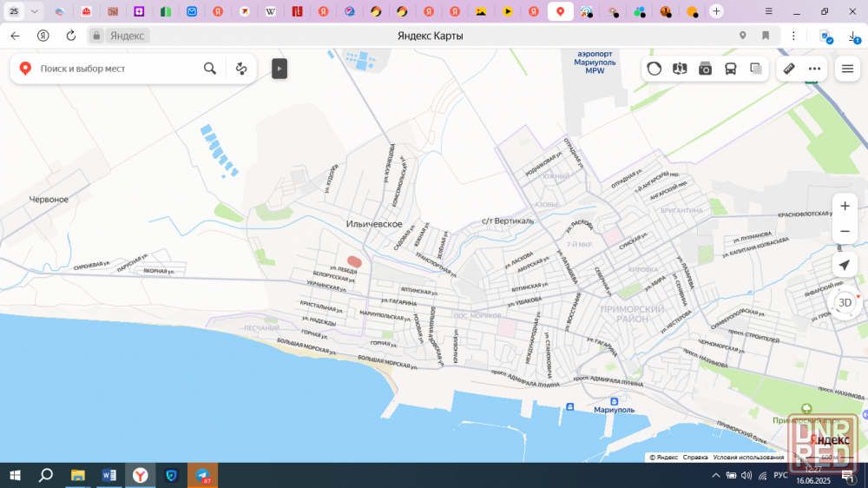868x488 pixels.
Task: Open the Yandex Maps route builder icon
Action: [x=241, y=69]
